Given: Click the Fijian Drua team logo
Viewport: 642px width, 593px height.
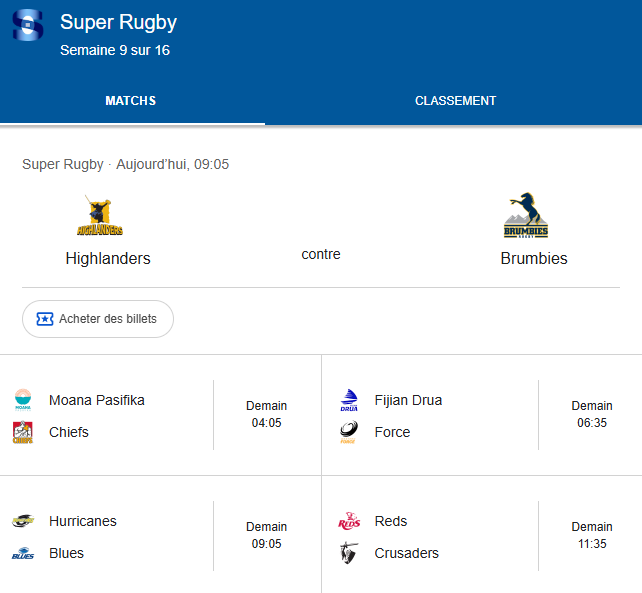Looking at the screenshot, I should click(x=349, y=400).
